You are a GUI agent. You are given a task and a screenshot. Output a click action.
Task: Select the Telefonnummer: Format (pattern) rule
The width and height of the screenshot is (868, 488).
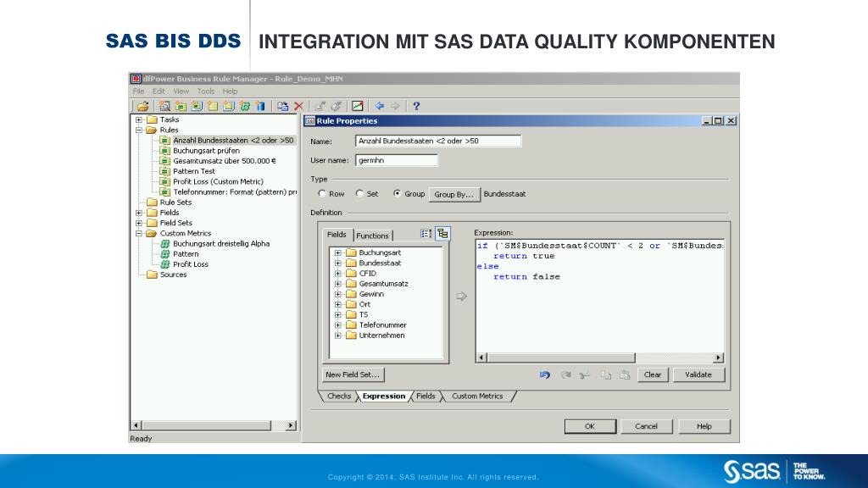235,192
